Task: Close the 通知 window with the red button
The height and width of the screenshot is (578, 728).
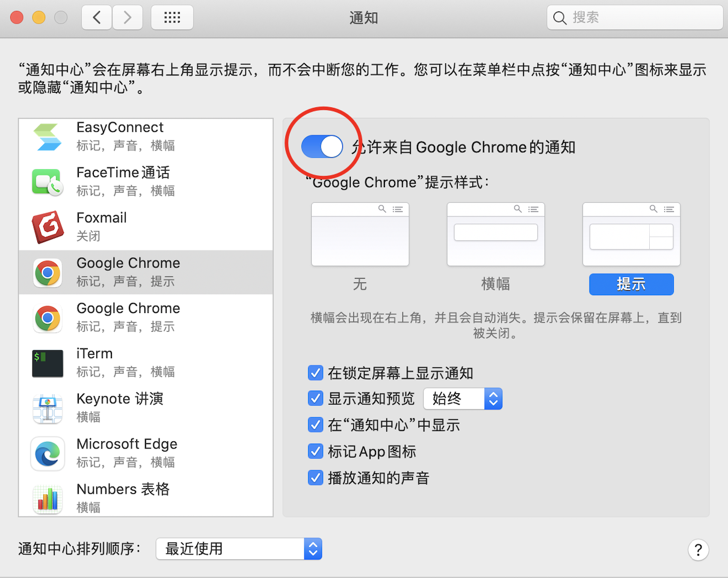Action: [x=17, y=17]
